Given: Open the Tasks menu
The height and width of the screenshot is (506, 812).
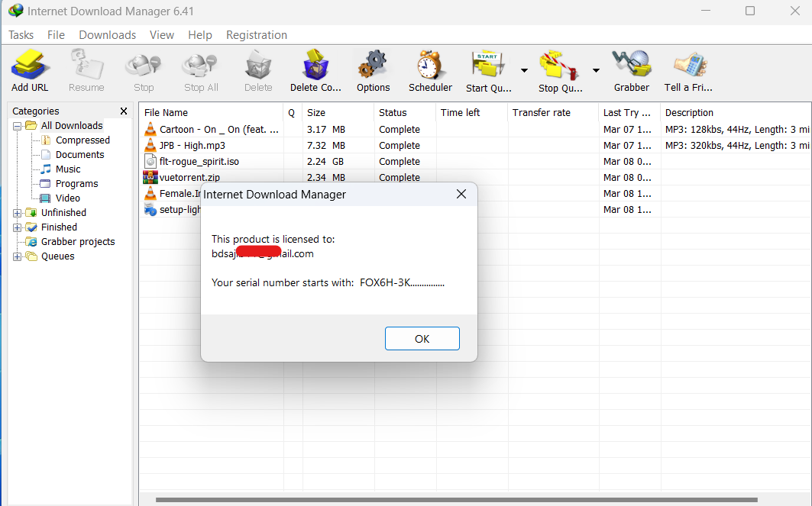Looking at the screenshot, I should [x=21, y=34].
